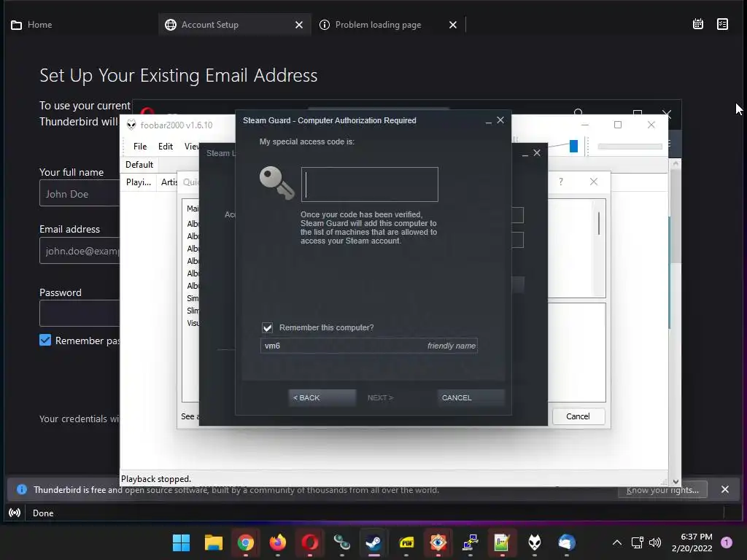Image resolution: width=747 pixels, height=560 pixels.
Task: Click the Steam Guard access code input field
Action: pos(369,184)
